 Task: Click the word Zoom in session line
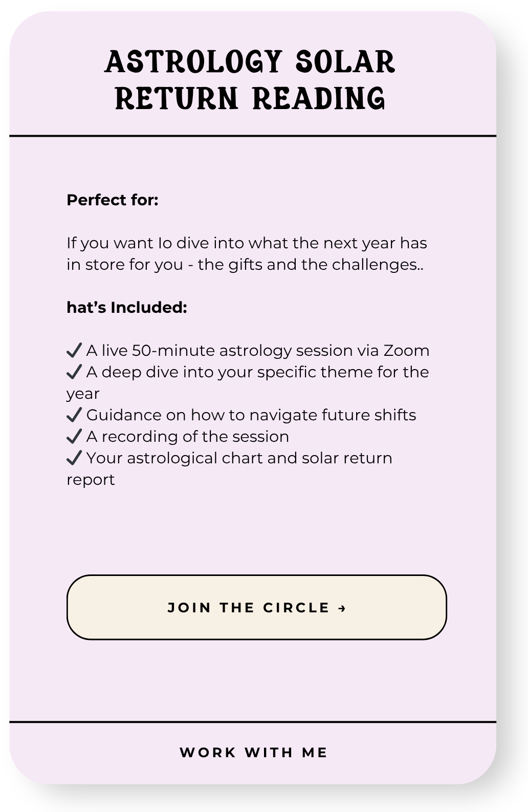(x=407, y=351)
